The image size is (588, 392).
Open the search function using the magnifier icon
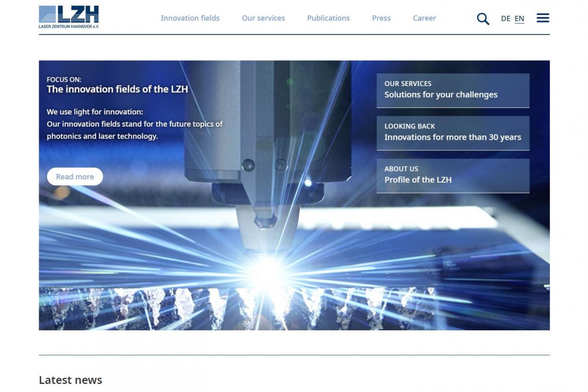pos(483,18)
